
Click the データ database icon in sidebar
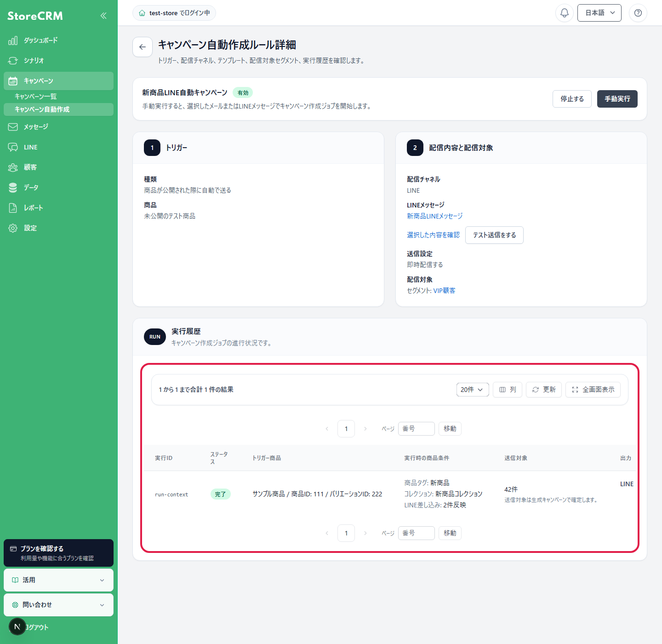(13, 188)
